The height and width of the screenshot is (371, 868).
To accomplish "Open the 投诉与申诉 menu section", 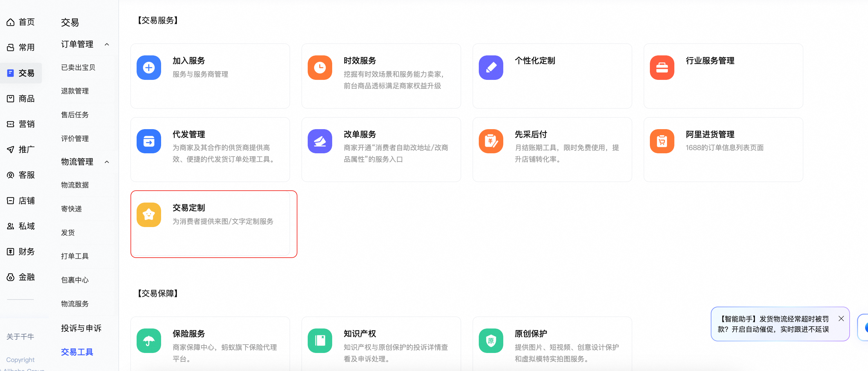I will coord(81,328).
